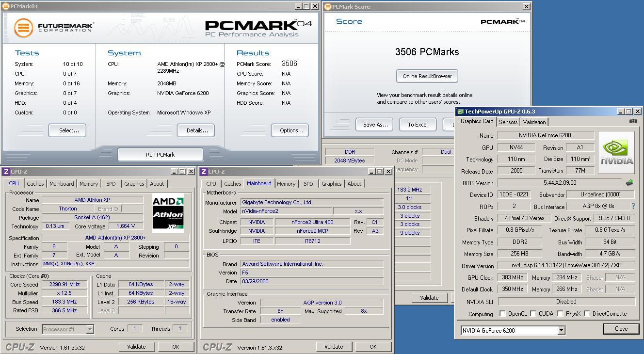644x354 pixels.
Task: Click the Run PCMark button
Action: [160, 155]
